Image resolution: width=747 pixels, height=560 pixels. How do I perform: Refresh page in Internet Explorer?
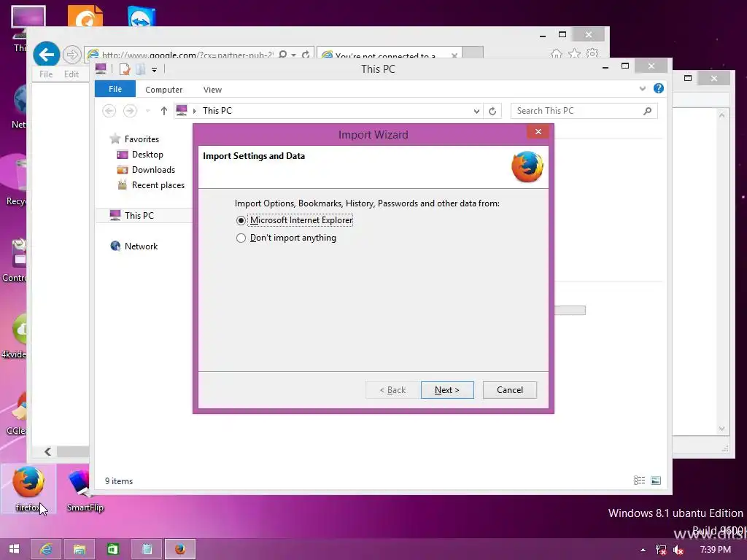coord(306,55)
